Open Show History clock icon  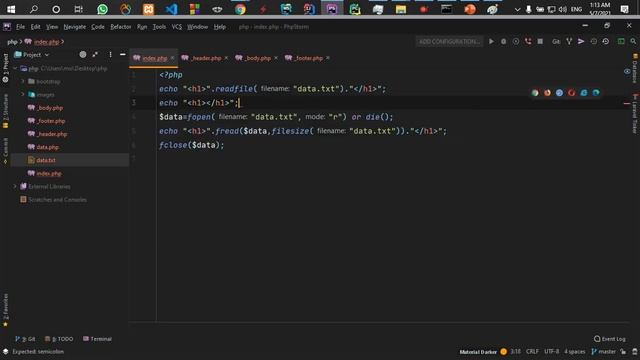[x=593, y=42]
